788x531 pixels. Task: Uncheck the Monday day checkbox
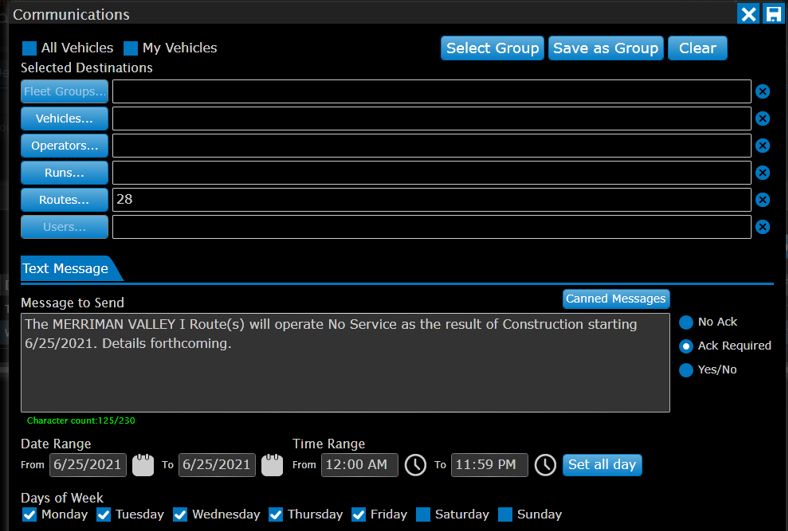[30, 515]
